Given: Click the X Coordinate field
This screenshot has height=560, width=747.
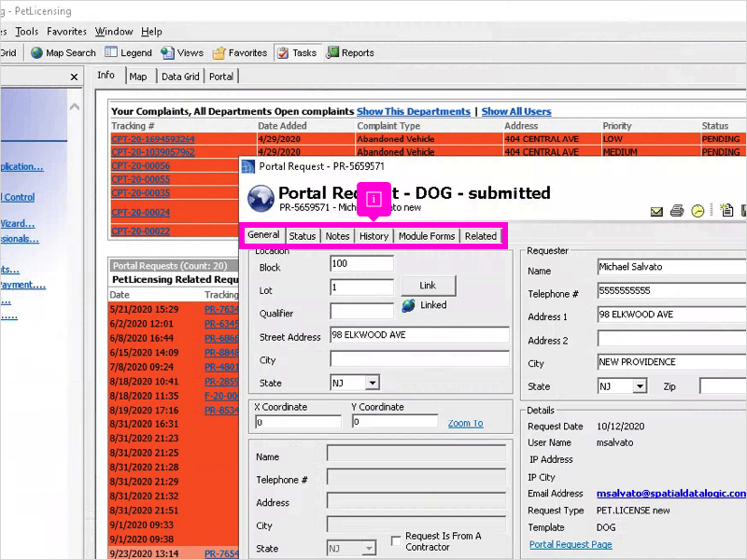Looking at the screenshot, I should pos(298,422).
